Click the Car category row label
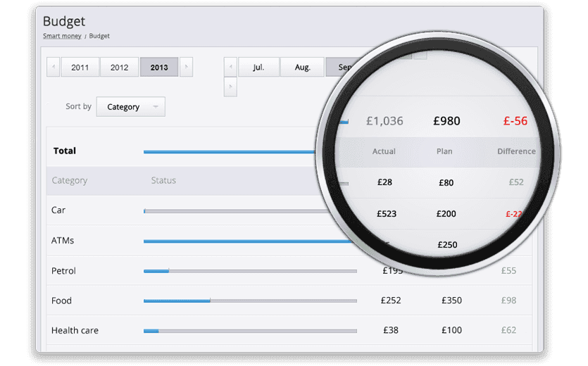This screenshot has height=366, width=588. [x=58, y=210]
